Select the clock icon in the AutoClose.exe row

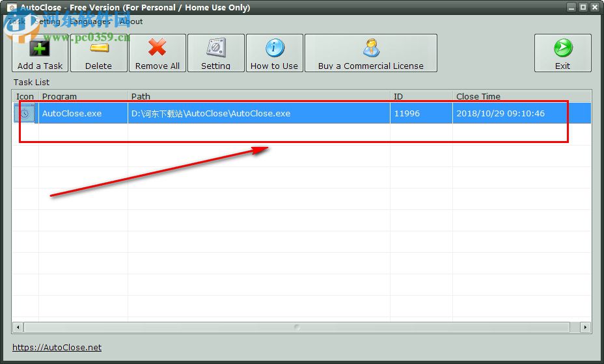click(25, 113)
